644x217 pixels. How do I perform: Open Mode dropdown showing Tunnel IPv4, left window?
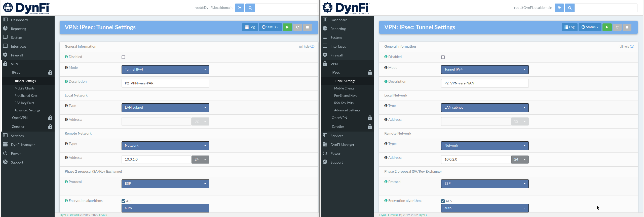(165, 70)
